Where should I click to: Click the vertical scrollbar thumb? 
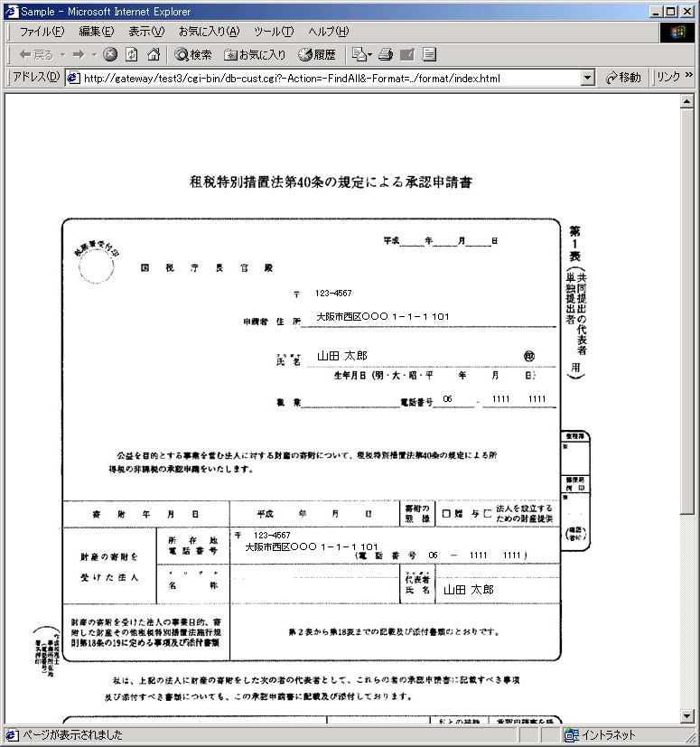686,311
